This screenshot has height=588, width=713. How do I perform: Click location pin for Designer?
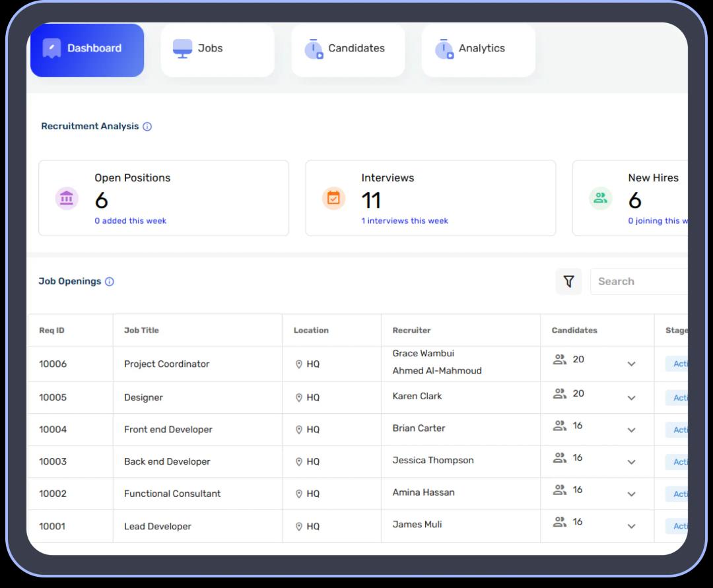pyautogui.click(x=299, y=397)
